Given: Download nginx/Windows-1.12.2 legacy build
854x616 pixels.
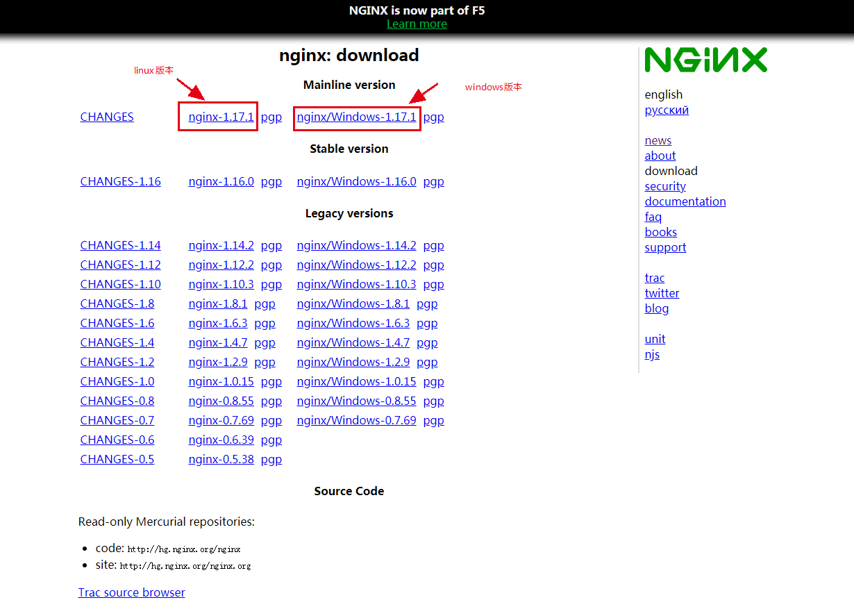Looking at the screenshot, I should click(356, 265).
